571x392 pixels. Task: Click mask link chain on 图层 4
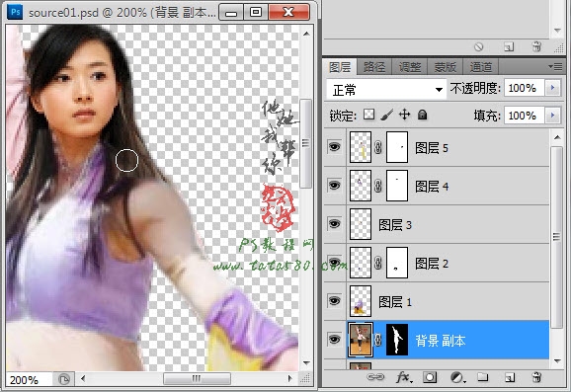click(x=378, y=186)
